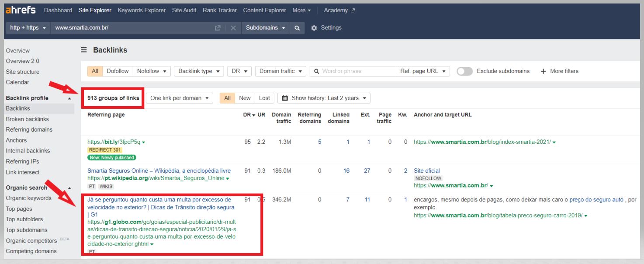Open Rank Tracker

point(220,10)
